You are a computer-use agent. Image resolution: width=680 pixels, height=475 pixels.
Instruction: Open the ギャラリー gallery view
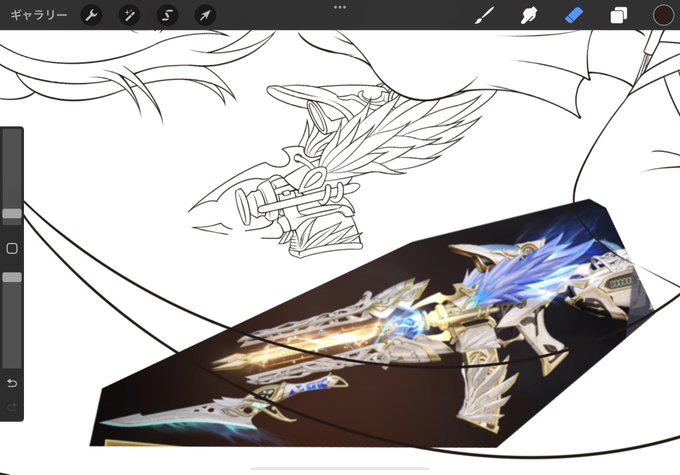[x=39, y=15]
